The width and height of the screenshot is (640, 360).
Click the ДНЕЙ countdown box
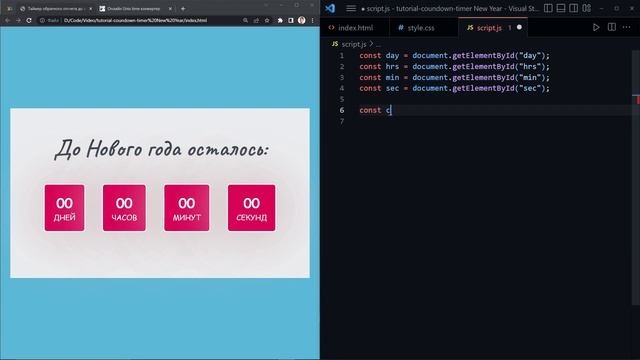click(64, 208)
